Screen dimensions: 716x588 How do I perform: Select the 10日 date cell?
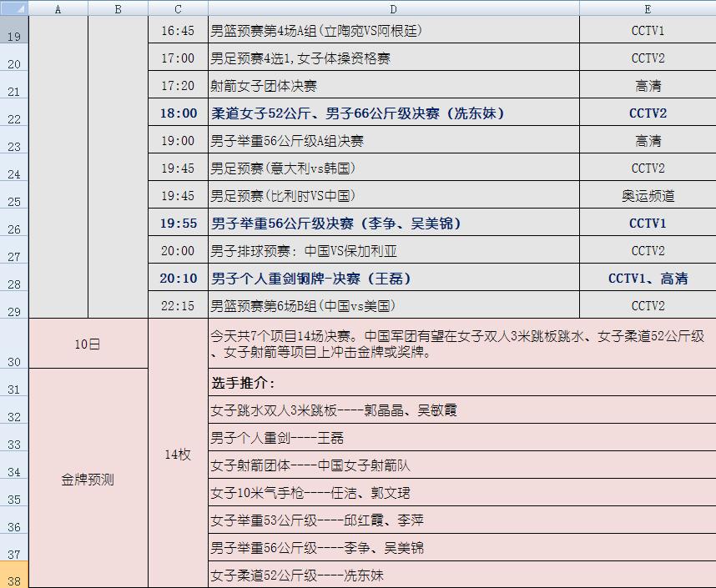click(88, 343)
